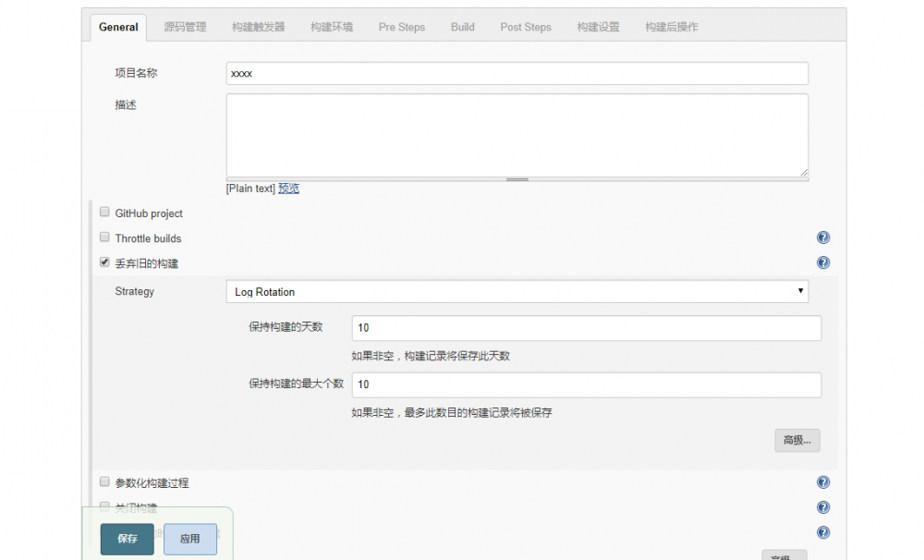This screenshot has height=560, width=924.
Task: Open help for 参数化构建过程 option
Action: click(823, 481)
